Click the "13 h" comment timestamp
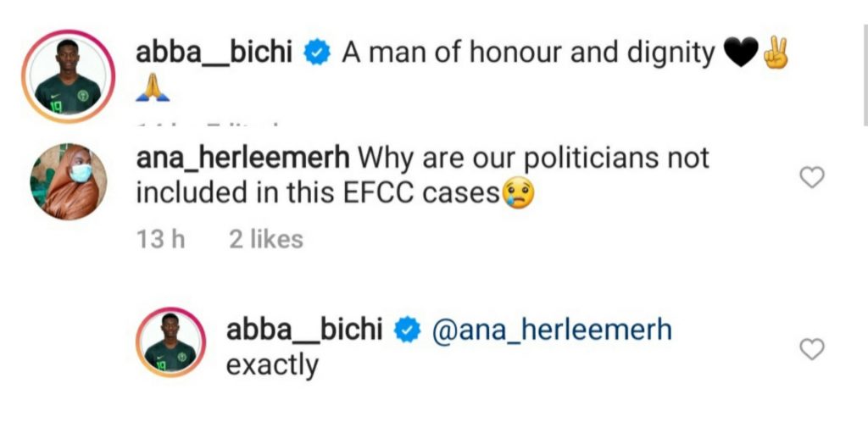The width and height of the screenshot is (868, 422). 161,240
